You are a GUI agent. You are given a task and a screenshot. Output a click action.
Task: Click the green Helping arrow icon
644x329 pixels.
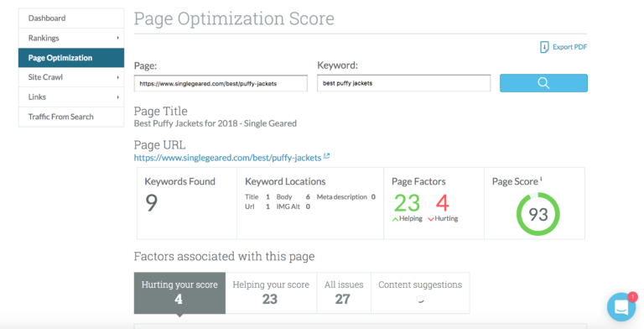pos(395,219)
